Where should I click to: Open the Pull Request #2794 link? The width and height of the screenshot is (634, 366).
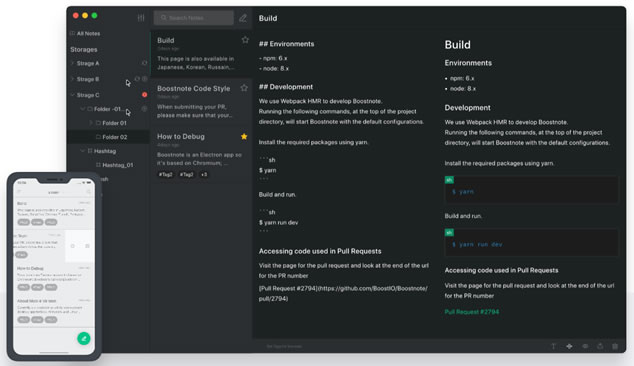[471, 312]
